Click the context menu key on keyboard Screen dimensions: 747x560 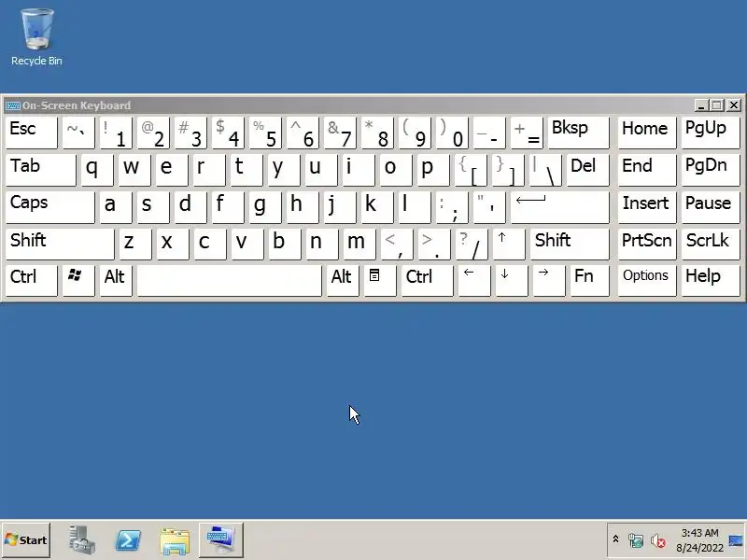[380, 281]
